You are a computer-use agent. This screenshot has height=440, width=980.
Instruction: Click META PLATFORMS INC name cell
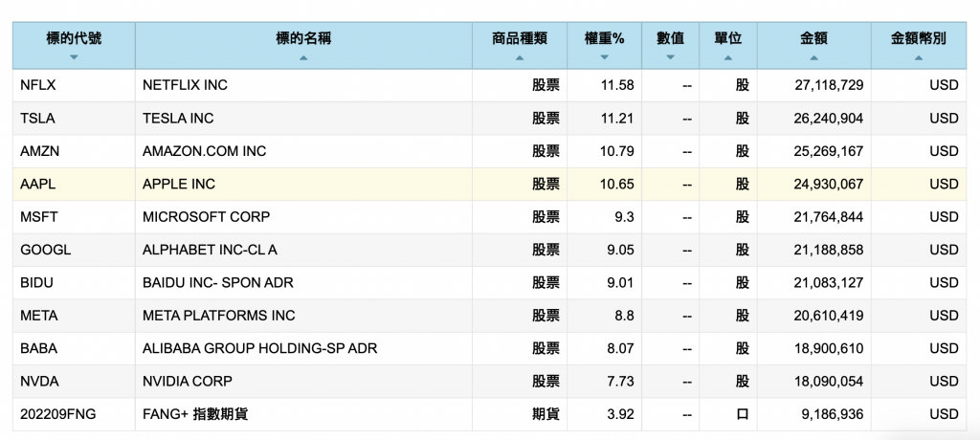[x=303, y=316]
